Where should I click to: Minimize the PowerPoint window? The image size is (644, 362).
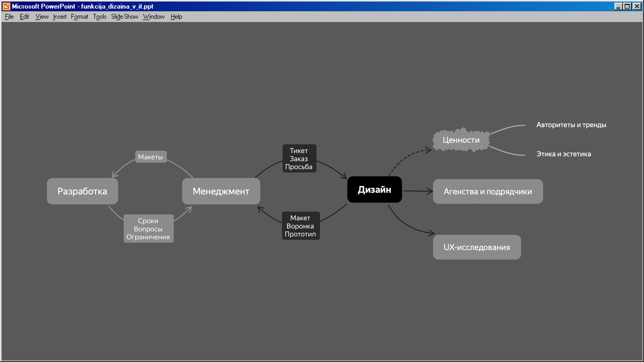click(x=618, y=6)
